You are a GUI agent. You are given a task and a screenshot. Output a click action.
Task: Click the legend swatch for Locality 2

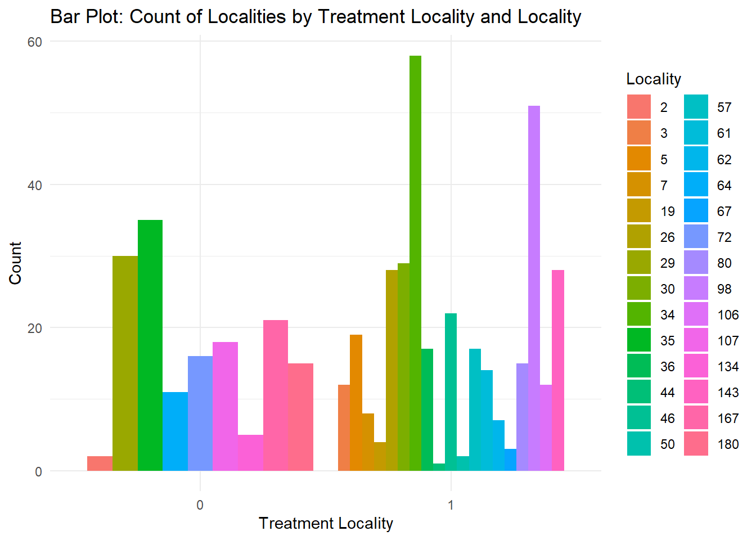pos(638,107)
